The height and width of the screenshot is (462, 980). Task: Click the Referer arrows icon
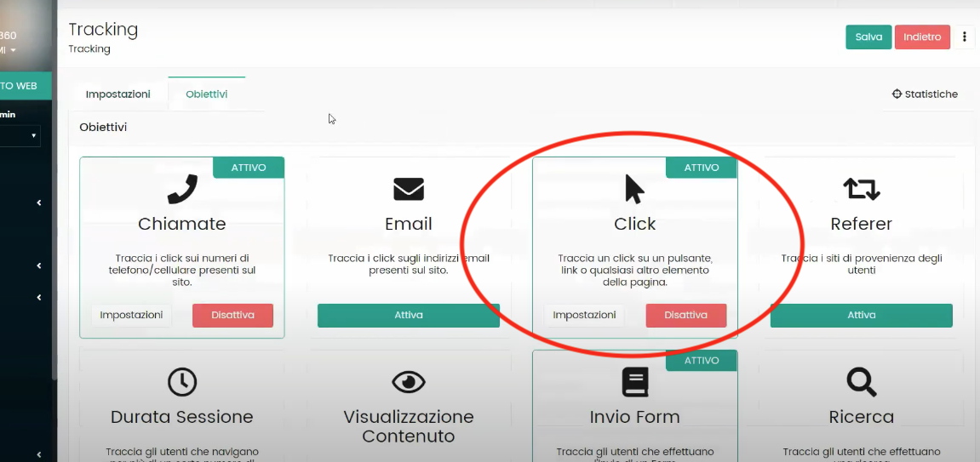click(861, 189)
